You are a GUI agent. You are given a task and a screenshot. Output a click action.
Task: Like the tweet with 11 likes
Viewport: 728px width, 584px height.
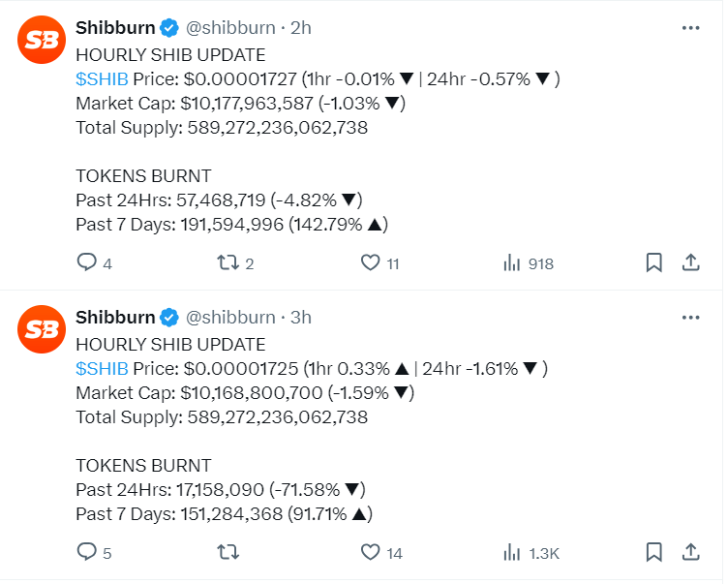click(x=369, y=262)
